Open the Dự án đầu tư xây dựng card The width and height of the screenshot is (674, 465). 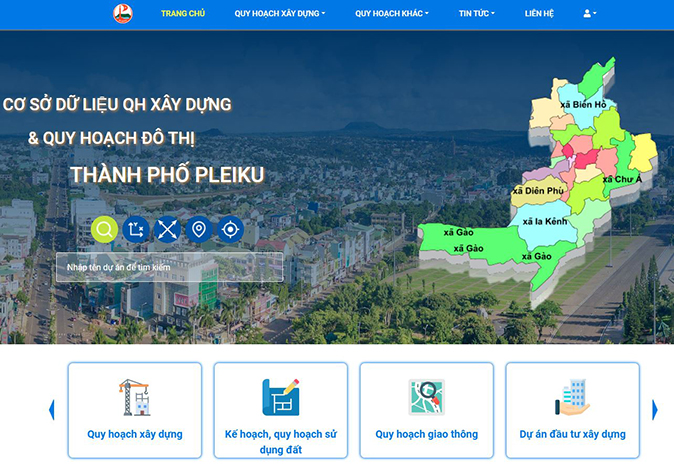pos(573,410)
